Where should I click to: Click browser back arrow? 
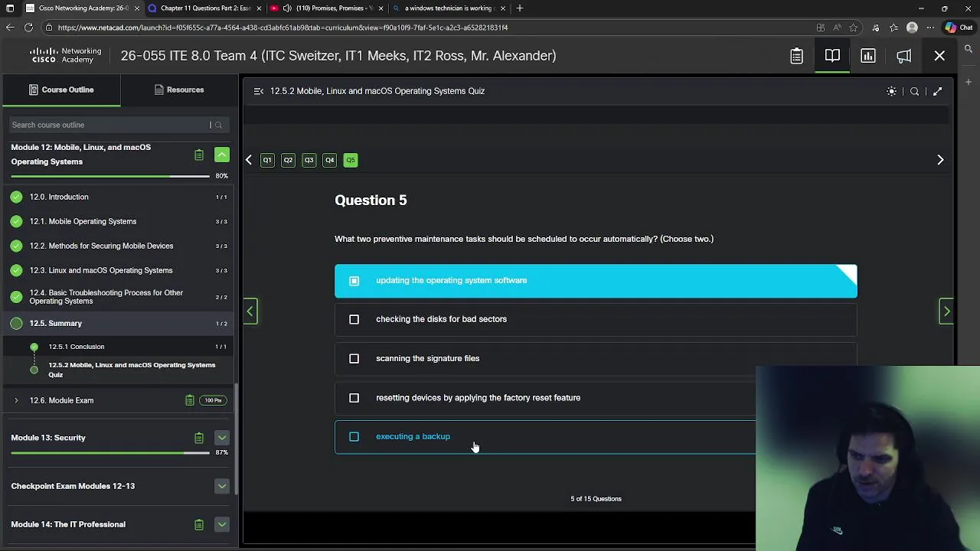tap(10, 28)
